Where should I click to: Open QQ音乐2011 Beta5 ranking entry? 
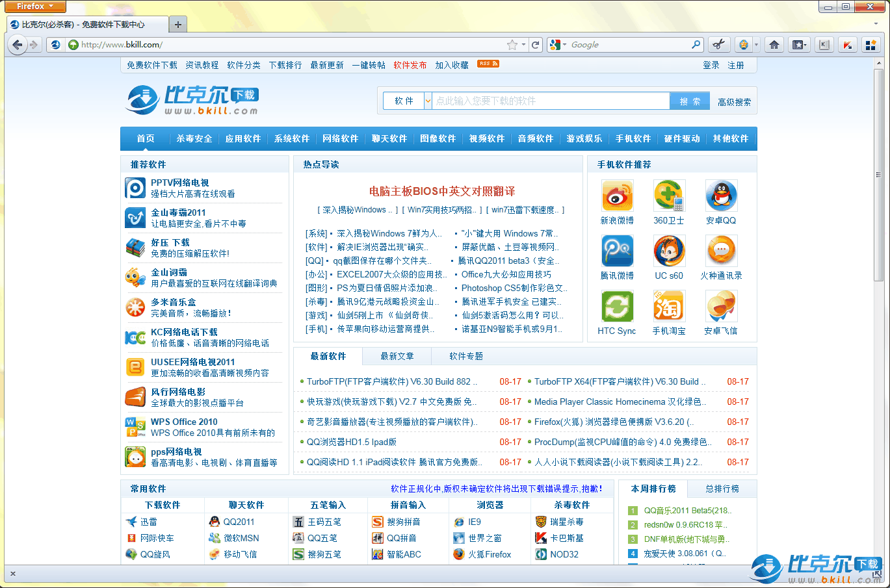(x=687, y=510)
